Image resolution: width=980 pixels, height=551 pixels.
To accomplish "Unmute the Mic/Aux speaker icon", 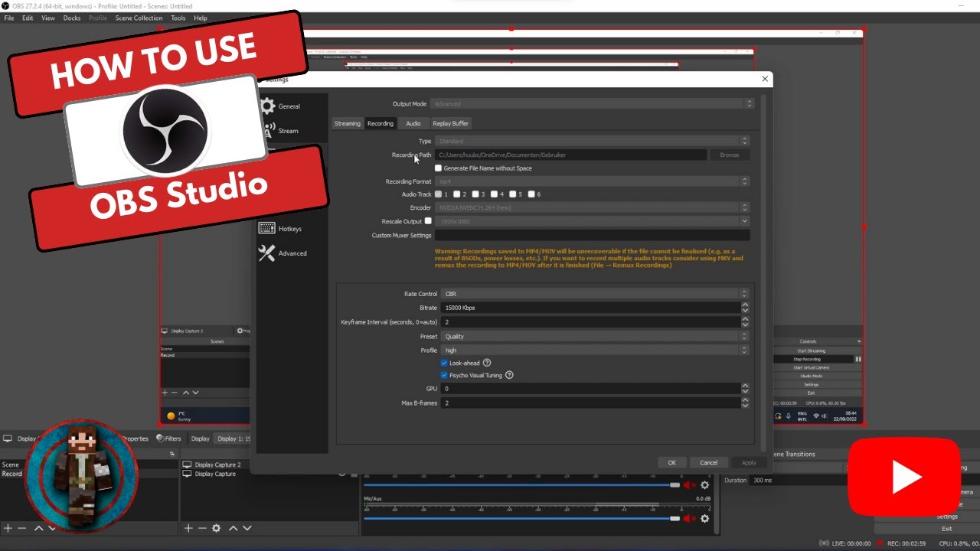I will (690, 518).
